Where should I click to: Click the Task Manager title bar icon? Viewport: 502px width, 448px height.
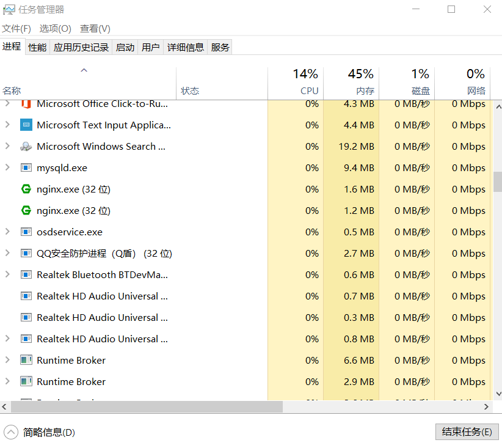[9, 10]
